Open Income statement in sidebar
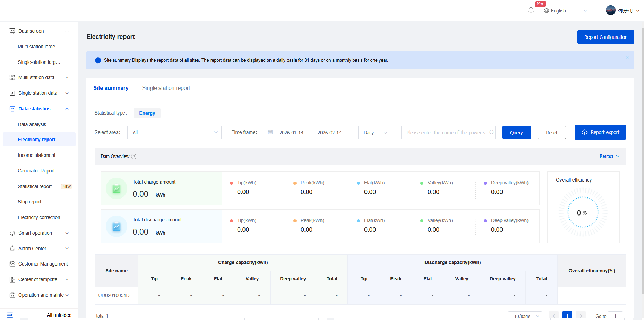Viewport: 644px width, 320px height. [37, 155]
